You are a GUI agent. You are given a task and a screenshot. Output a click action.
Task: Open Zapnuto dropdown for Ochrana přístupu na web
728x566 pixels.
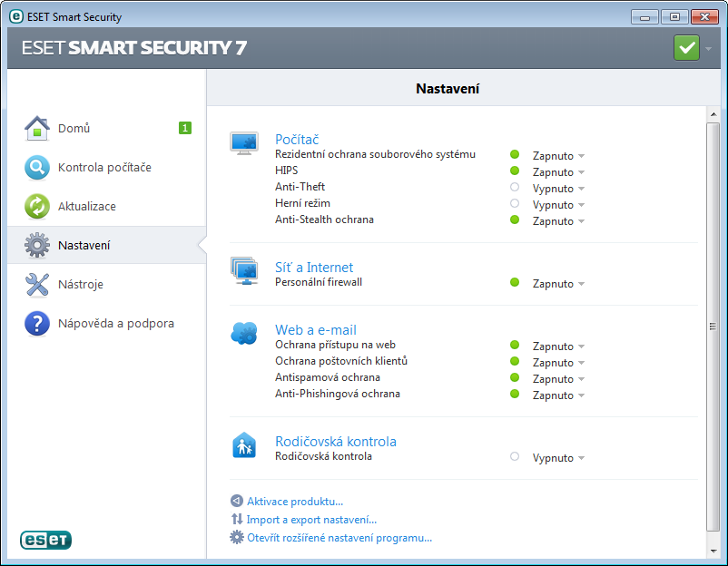pos(558,346)
